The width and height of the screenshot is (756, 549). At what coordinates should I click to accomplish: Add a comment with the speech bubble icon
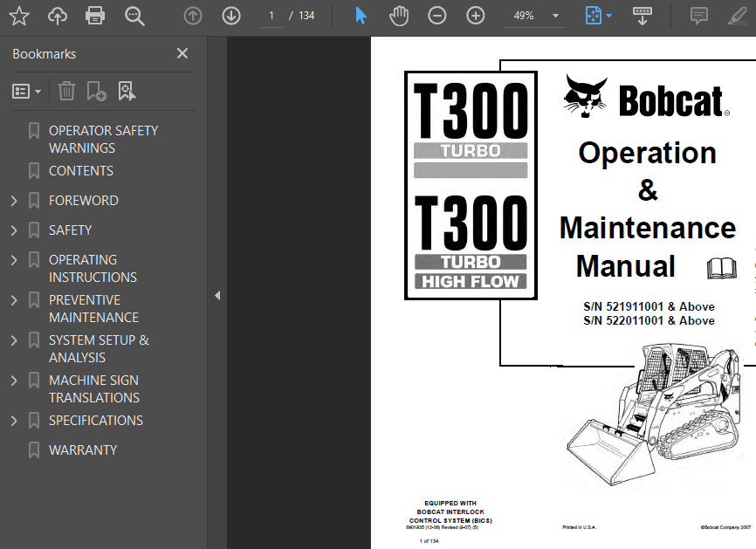(x=699, y=16)
